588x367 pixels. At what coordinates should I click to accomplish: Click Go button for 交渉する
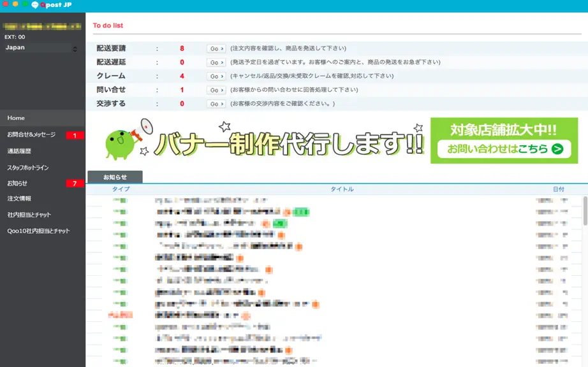point(216,104)
